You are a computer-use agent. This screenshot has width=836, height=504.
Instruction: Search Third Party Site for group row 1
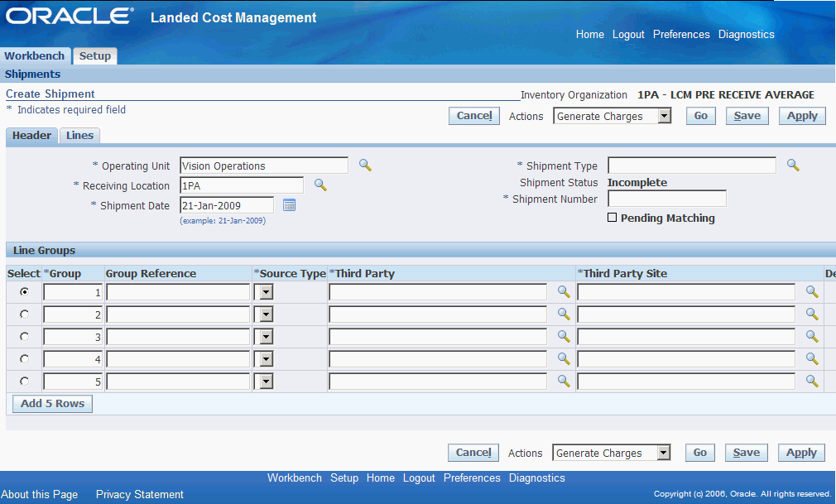[812, 292]
